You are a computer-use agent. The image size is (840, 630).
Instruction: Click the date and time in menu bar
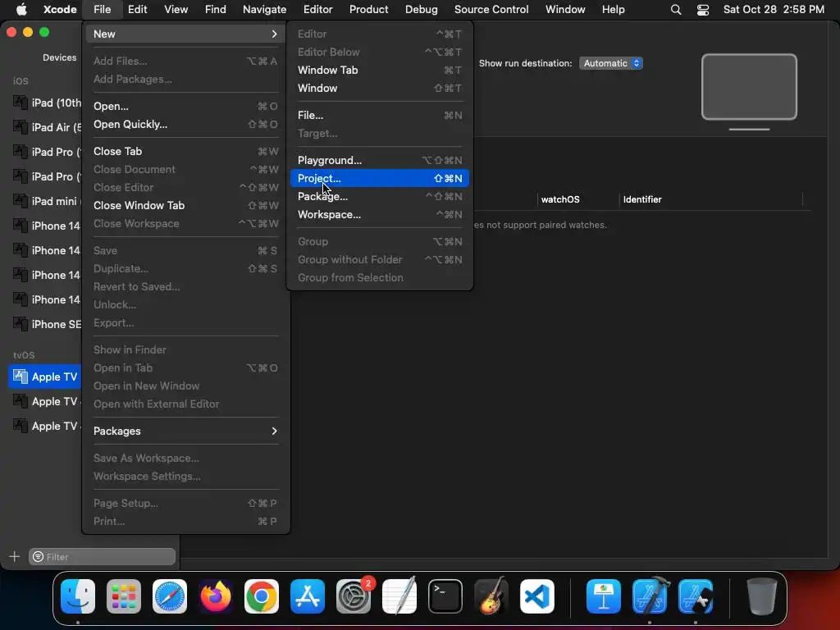click(774, 10)
